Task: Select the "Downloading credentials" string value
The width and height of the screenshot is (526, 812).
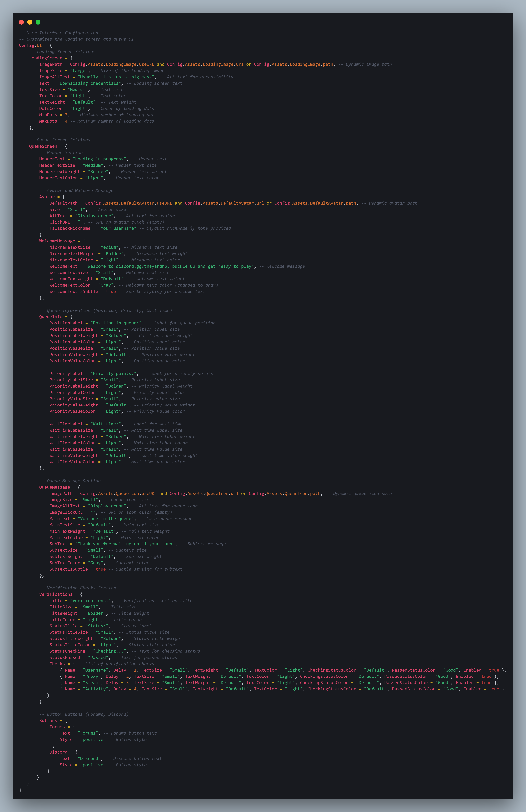Action: [x=89, y=83]
